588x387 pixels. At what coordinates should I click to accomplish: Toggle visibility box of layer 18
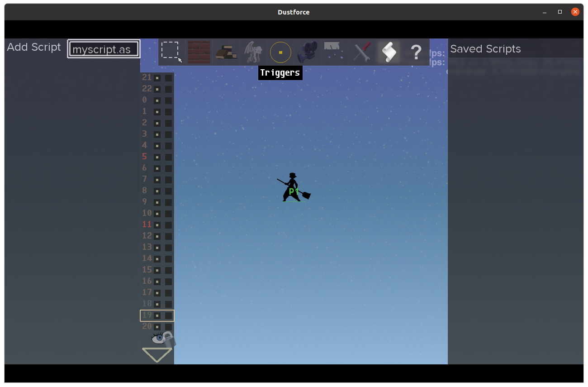157,304
